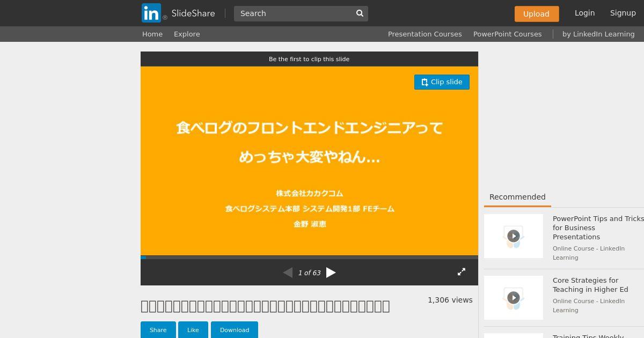Click the slide progress bar
Screen dimensions: 644x338
(309, 257)
